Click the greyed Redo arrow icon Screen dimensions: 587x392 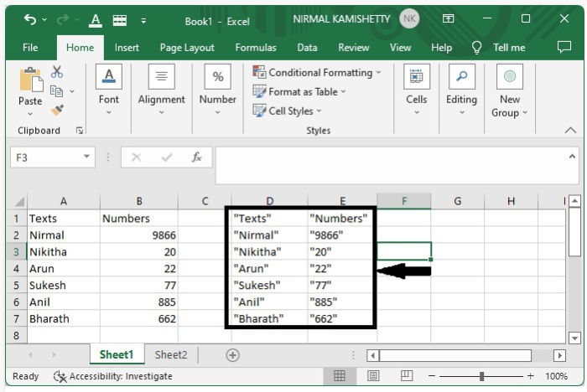pyautogui.click(x=63, y=19)
